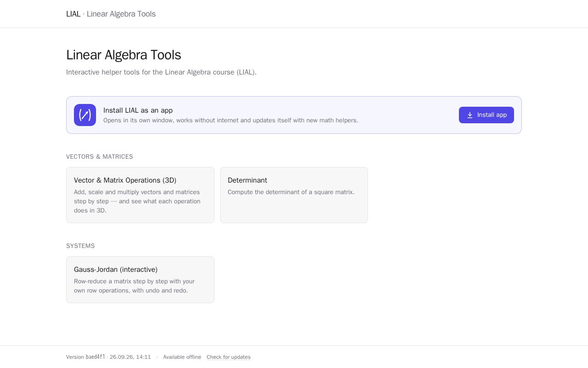
Task: Click the SYSTEMS section label
Action: point(80,246)
